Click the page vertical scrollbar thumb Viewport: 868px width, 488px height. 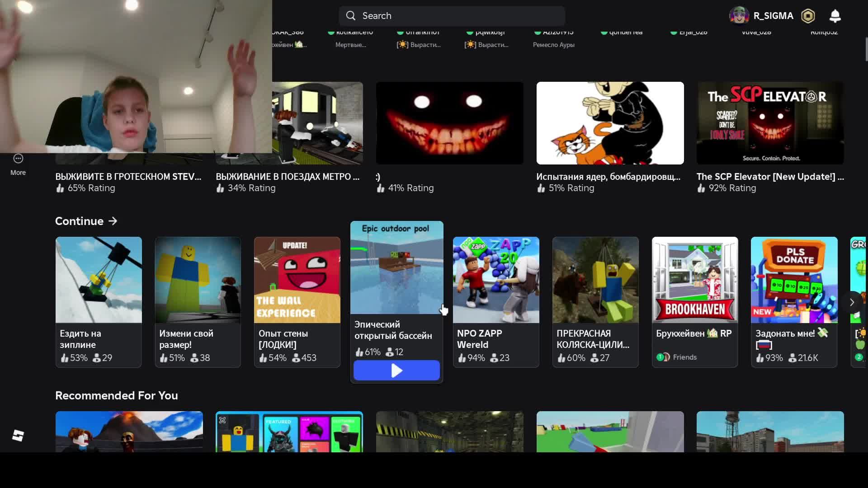(866, 49)
